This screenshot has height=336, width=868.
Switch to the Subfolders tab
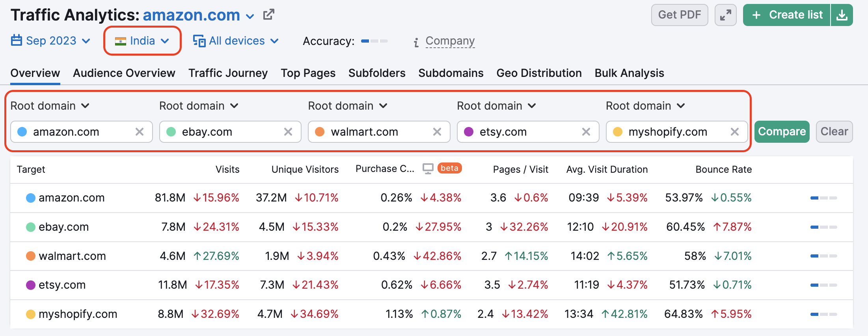click(377, 73)
